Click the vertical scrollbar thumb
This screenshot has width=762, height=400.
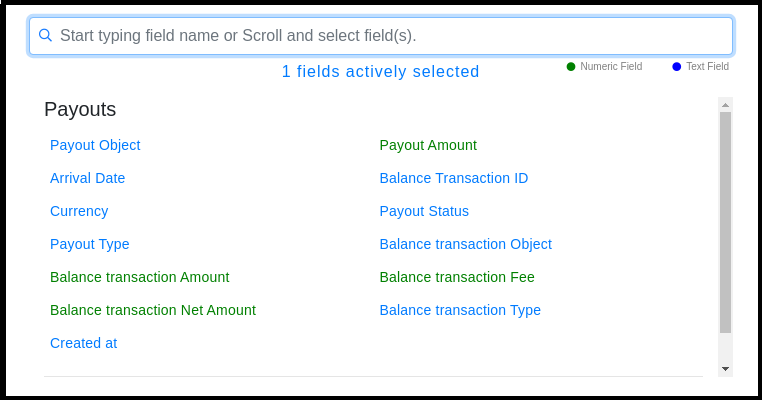[725, 220]
